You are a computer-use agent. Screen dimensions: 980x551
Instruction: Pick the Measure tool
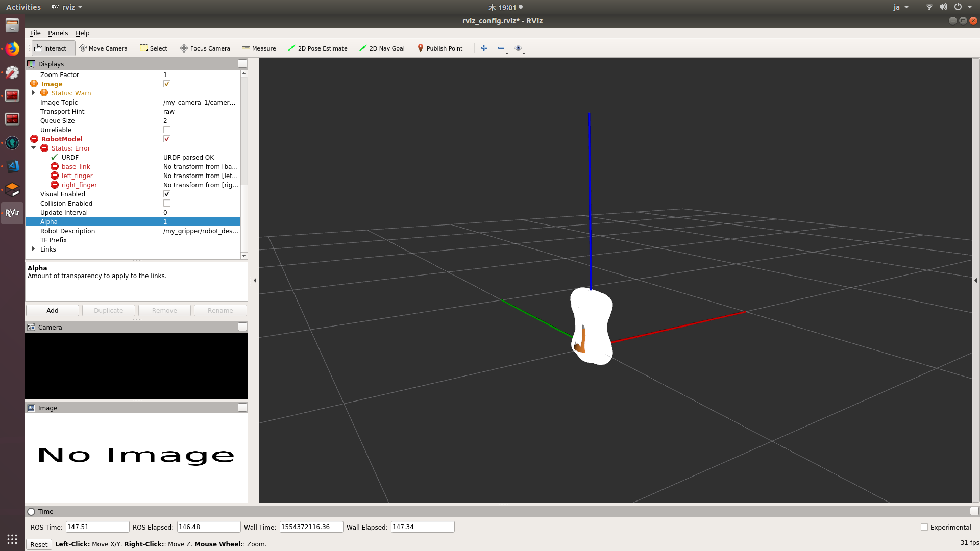pyautogui.click(x=259, y=48)
